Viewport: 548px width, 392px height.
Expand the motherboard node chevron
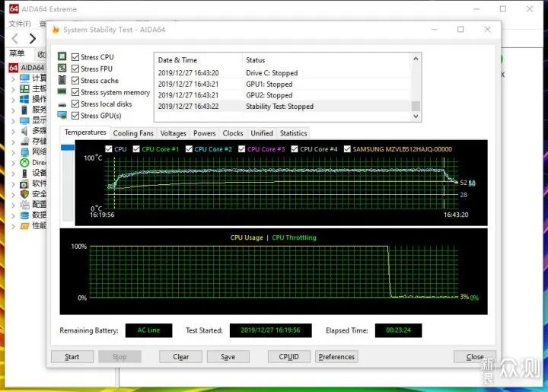[13, 89]
